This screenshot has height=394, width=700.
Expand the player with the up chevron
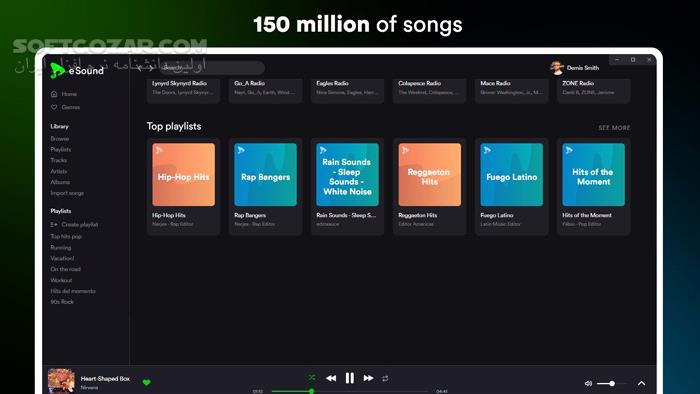642,383
